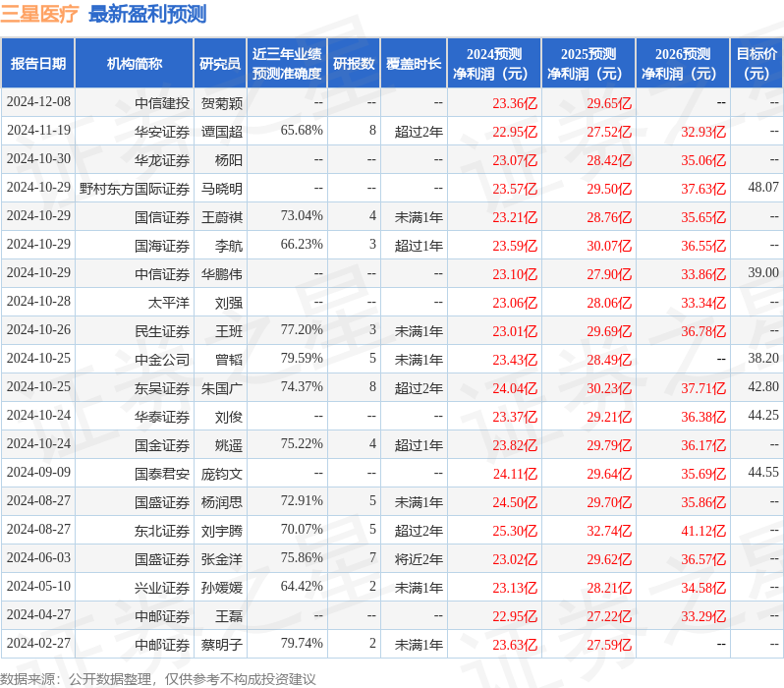Select target price 44.55
The width and height of the screenshot is (784, 688).
pos(763,473)
